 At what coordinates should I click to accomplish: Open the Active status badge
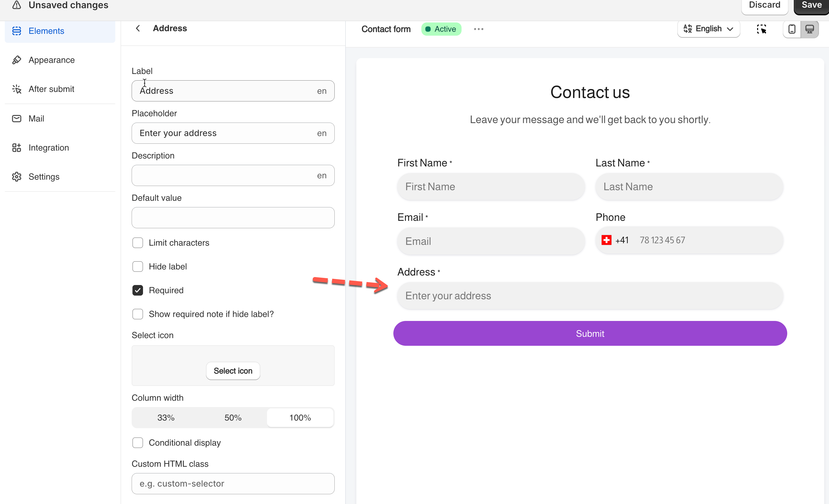point(441,29)
